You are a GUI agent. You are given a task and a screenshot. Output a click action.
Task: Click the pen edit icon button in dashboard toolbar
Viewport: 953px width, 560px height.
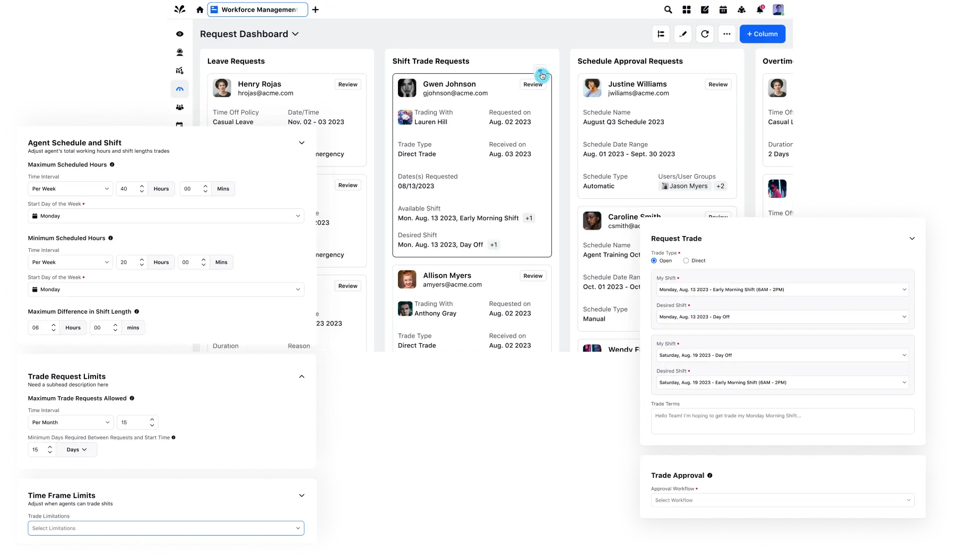click(x=683, y=34)
